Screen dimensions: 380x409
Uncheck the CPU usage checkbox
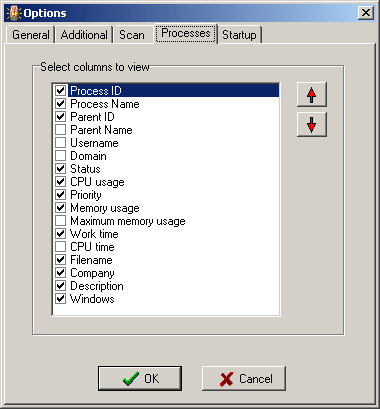(x=60, y=181)
